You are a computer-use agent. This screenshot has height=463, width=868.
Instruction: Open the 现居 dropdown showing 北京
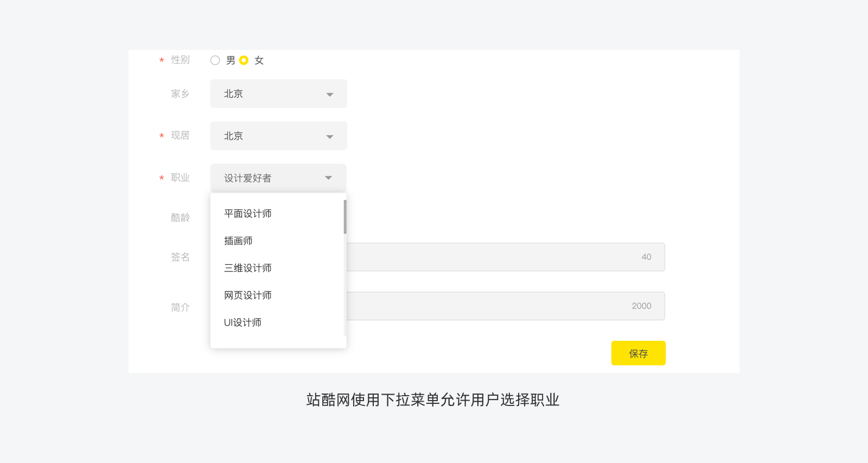(278, 136)
